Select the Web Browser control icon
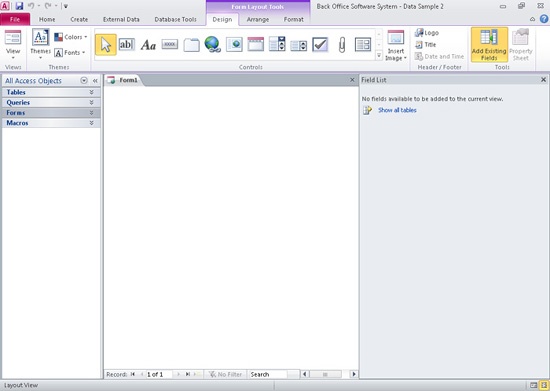This screenshot has width=550, height=391. pyautogui.click(x=234, y=45)
